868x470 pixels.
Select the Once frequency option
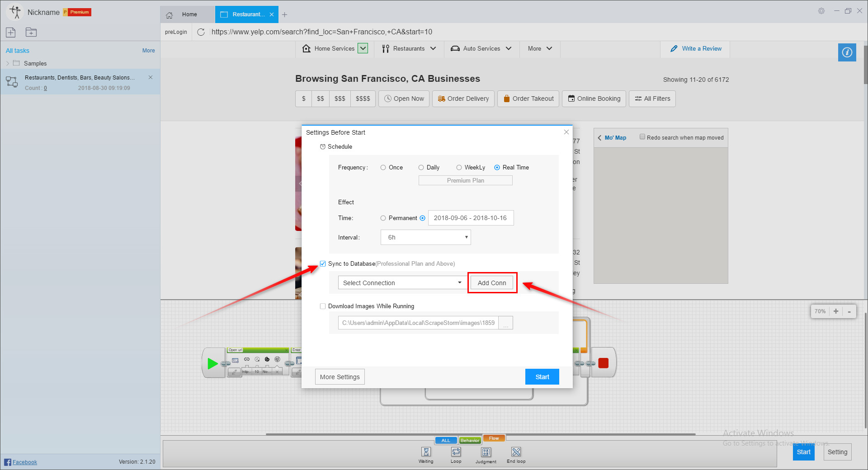click(x=383, y=167)
